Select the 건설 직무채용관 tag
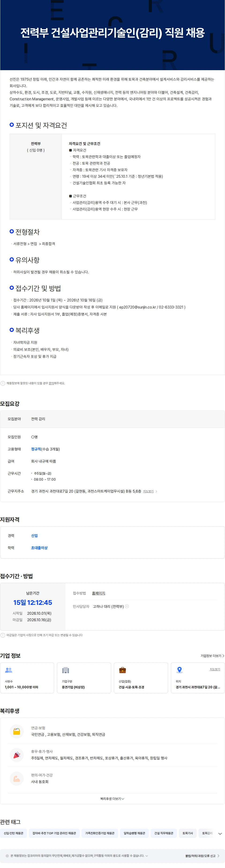 coord(164,833)
